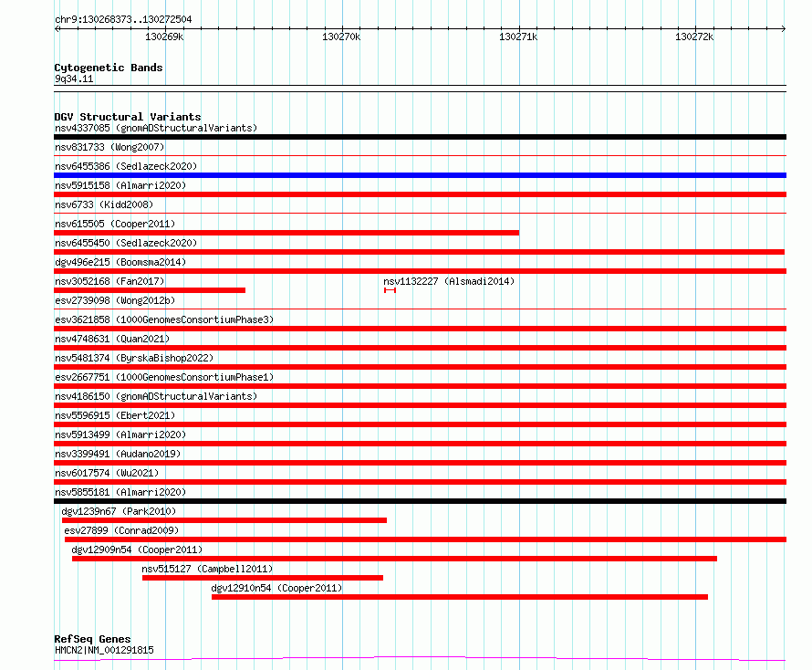
Task: Click the nsv1132227 (Alsmadi2014) small variant marker
Action: pos(390,290)
